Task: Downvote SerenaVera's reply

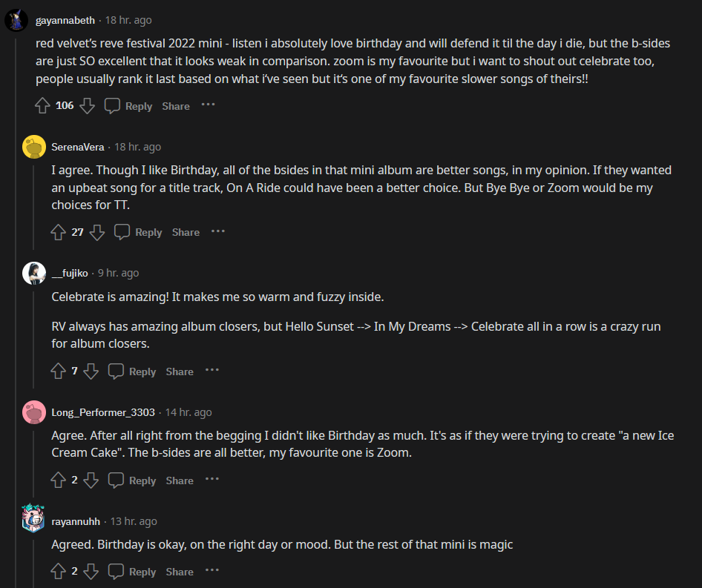Action: [97, 233]
